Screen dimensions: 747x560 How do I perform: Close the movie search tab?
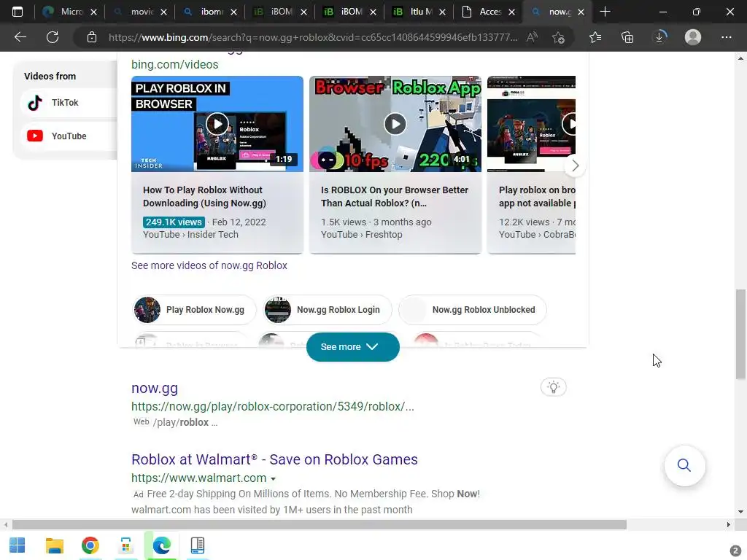pyautogui.click(x=163, y=12)
